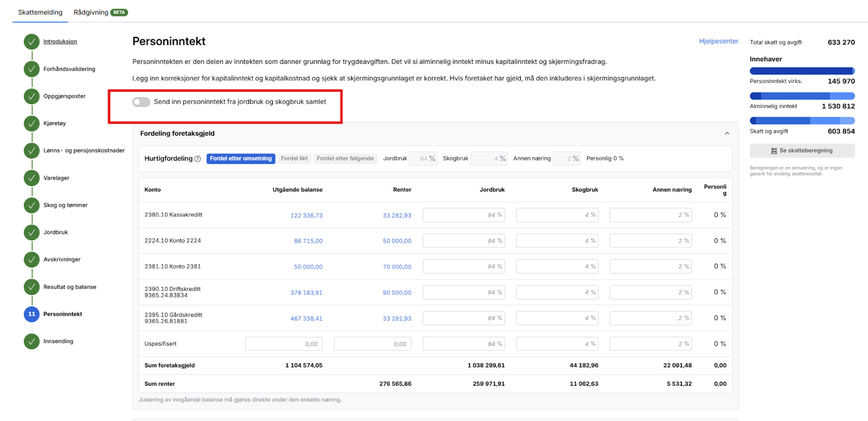Click the Hurtigfordeling Jordbruk percent field

click(x=423, y=158)
